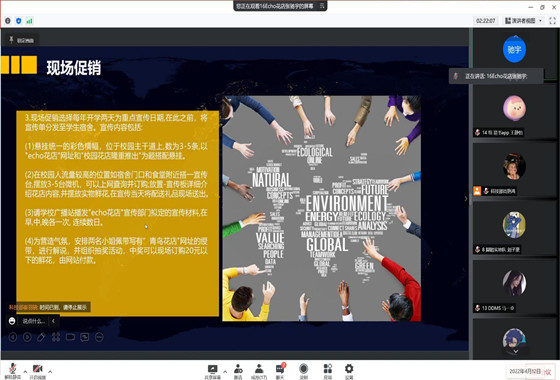This screenshot has width=560, height=380.
Task: Click the meeting security shield icon
Action: (x=19, y=21)
